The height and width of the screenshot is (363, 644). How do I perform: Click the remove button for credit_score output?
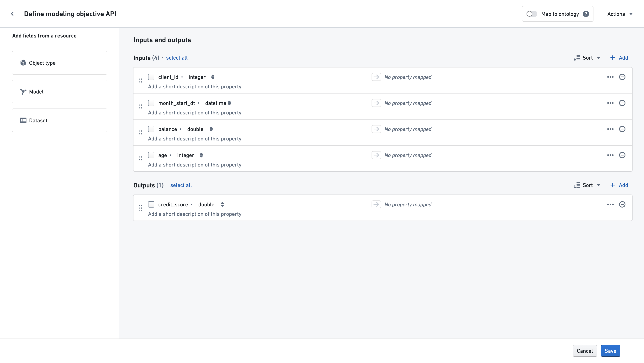[x=622, y=204]
